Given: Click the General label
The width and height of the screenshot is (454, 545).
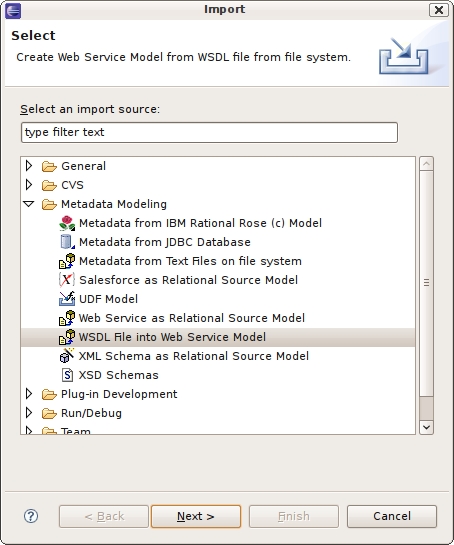Looking at the screenshot, I should [x=83, y=166].
